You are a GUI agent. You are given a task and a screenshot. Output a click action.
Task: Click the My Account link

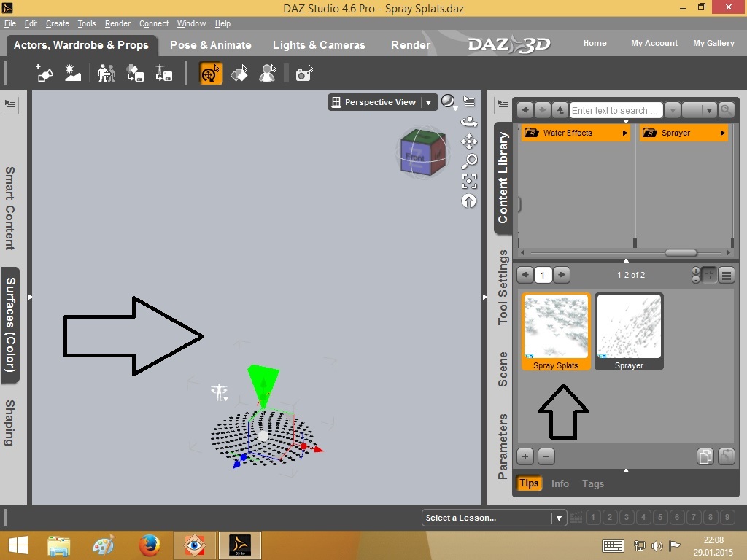[654, 43]
